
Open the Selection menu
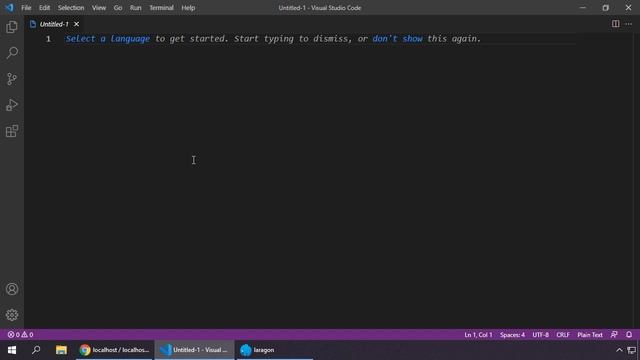pyautogui.click(x=71, y=8)
